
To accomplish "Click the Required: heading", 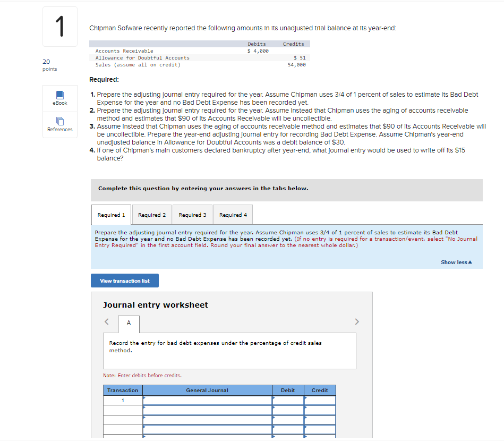I will coord(104,80).
